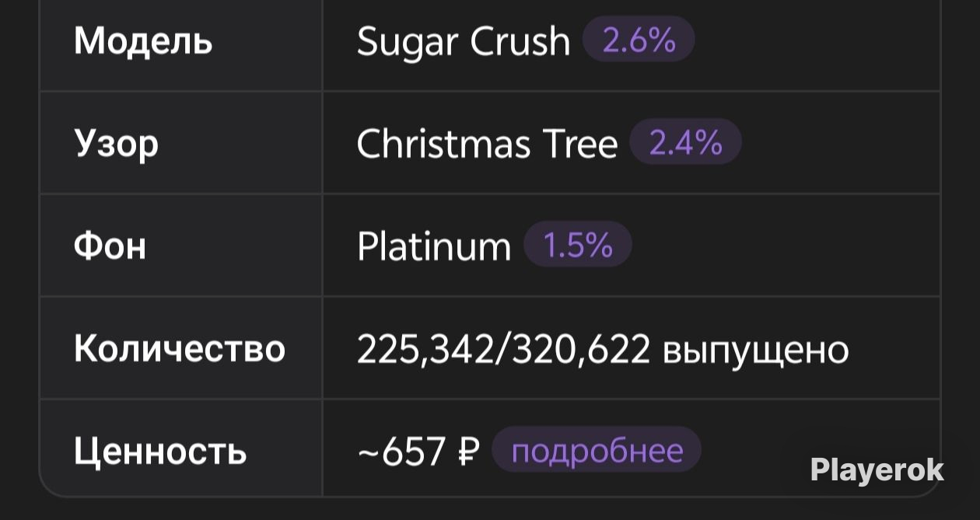Tap the 1.5% badge beside Platinum

(578, 246)
